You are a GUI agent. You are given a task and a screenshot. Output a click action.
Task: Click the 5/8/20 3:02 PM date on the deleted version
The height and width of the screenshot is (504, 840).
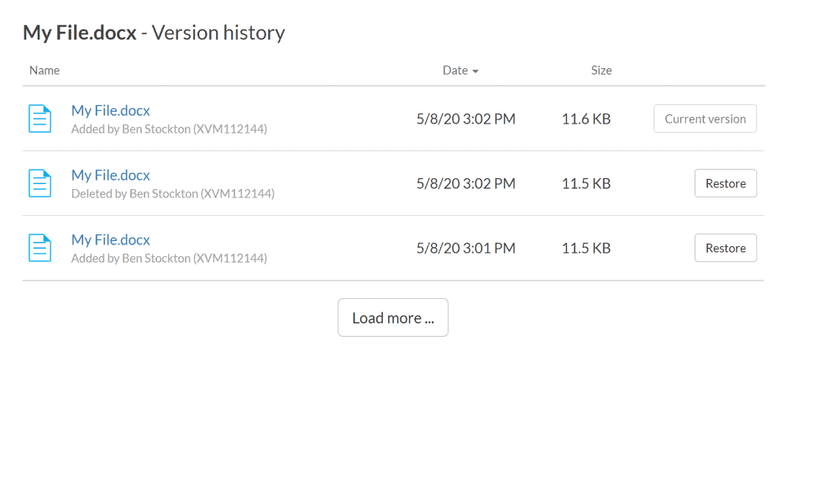click(x=465, y=183)
